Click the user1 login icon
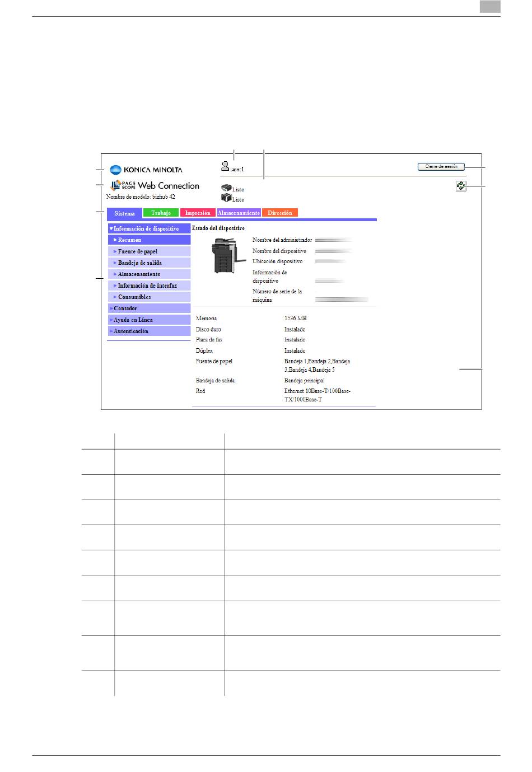Image resolution: width=532 pixels, height=772 pixels. [225, 166]
